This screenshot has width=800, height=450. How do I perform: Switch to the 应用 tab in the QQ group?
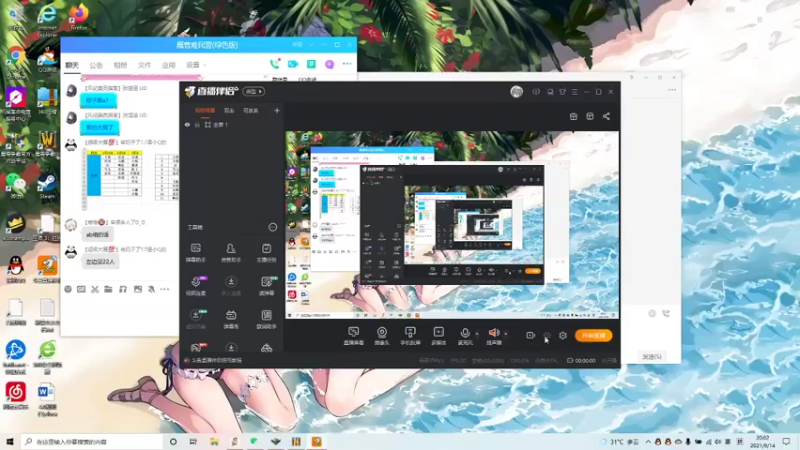(168, 65)
